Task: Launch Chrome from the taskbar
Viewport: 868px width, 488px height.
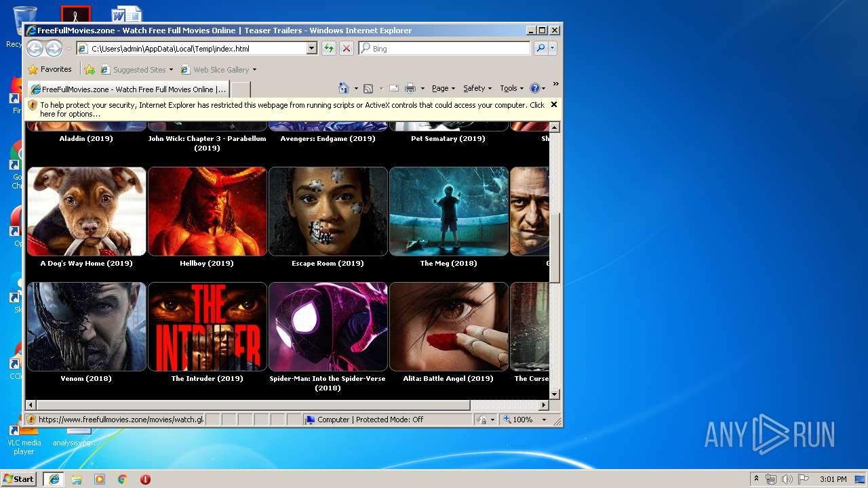Action: 123,479
